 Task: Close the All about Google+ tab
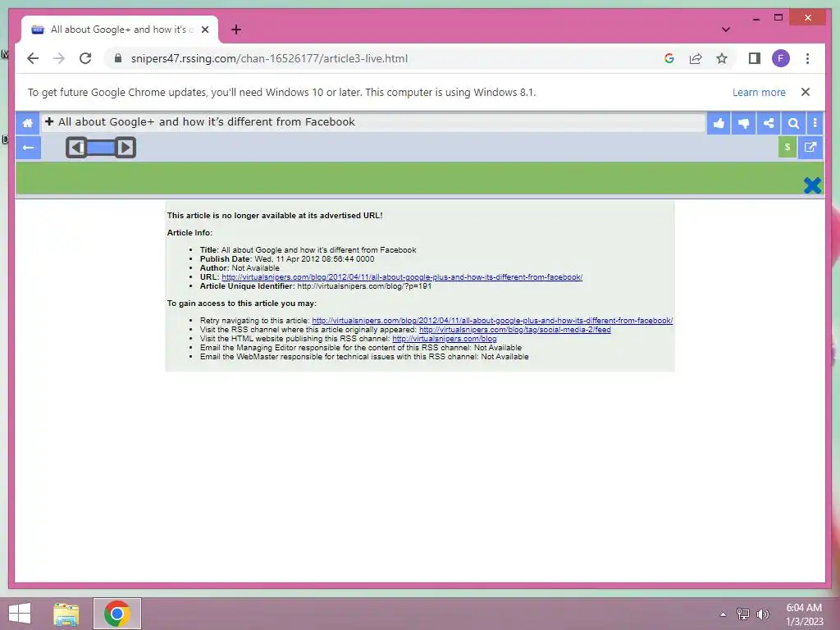204,30
